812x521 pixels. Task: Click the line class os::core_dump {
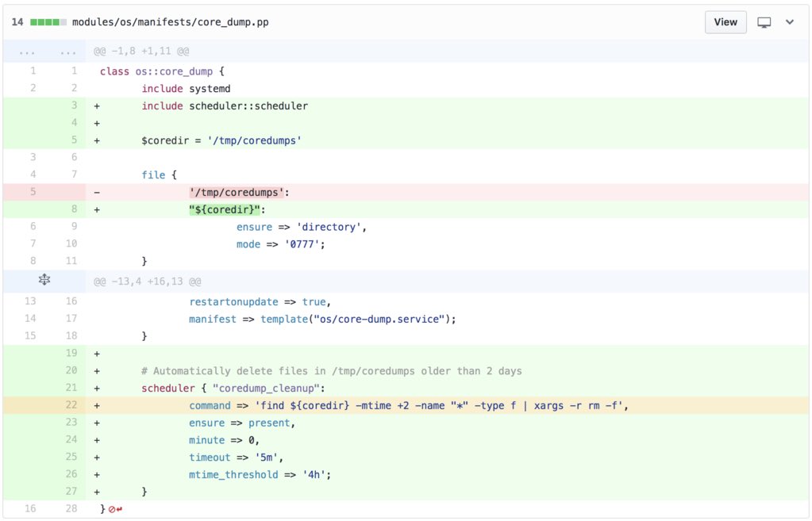162,71
